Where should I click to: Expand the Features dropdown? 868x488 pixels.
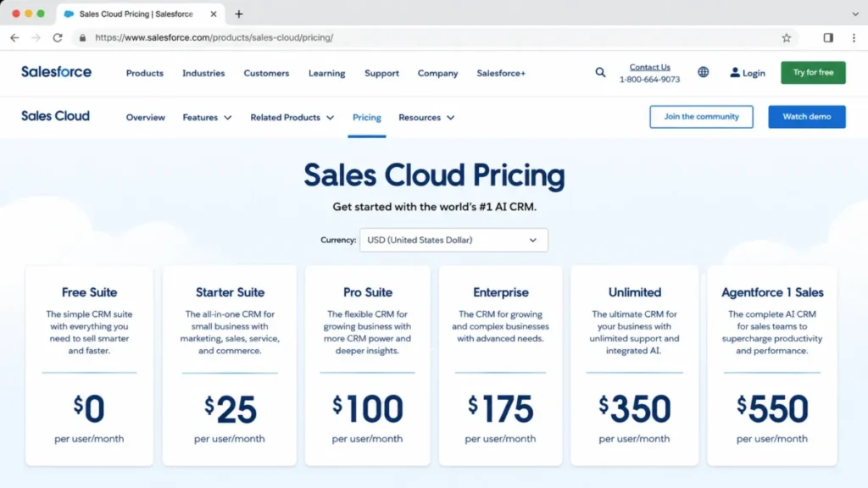click(x=207, y=117)
